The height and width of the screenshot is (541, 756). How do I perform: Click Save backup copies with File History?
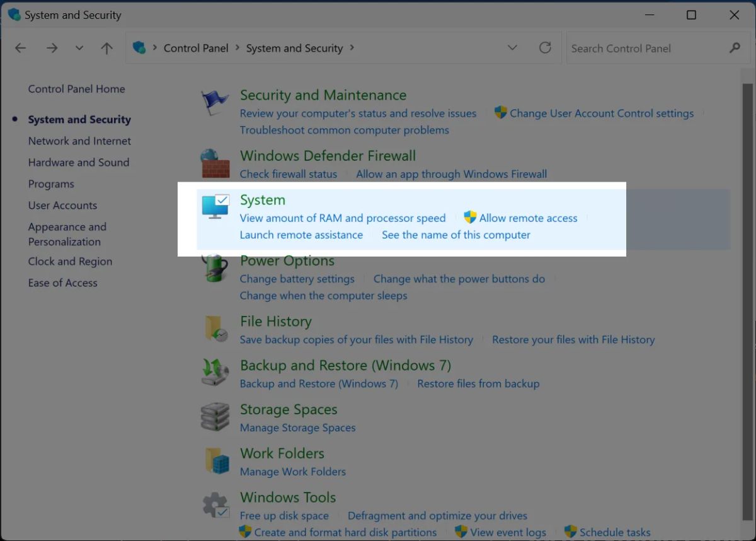pyautogui.click(x=356, y=340)
